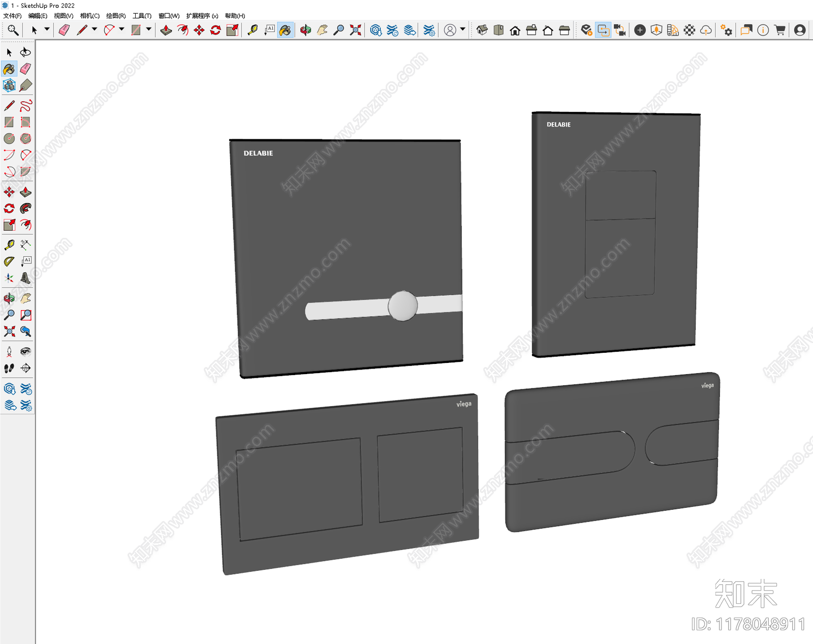Click the Model Info icon
This screenshot has height=644, width=813.
click(763, 30)
